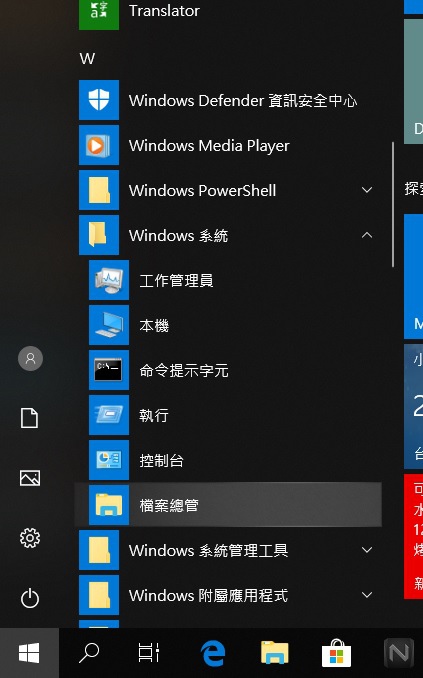Image resolution: width=423 pixels, height=678 pixels.
Task: Click the dark N app taskbar icon
Action: coord(399,653)
